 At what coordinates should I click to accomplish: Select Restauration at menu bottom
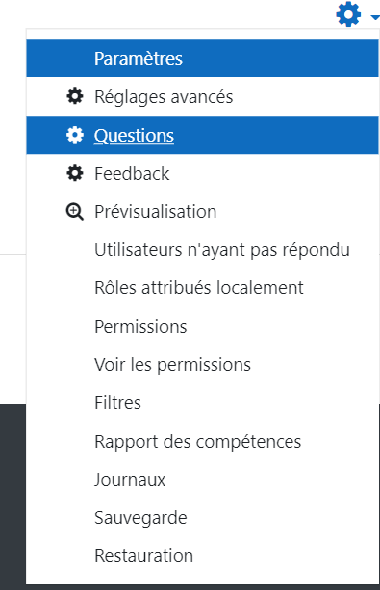[202, 556]
